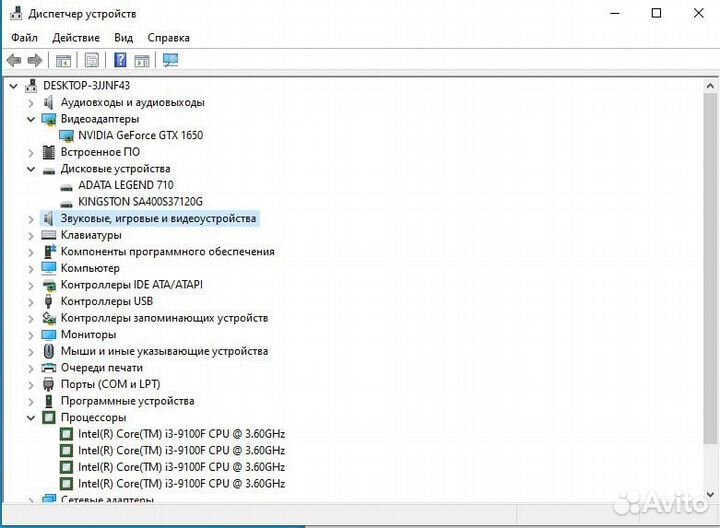The height and width of the screenshot is (528, 720).
Task: Click the Программные устройства icon
Action: coord(49,401)
